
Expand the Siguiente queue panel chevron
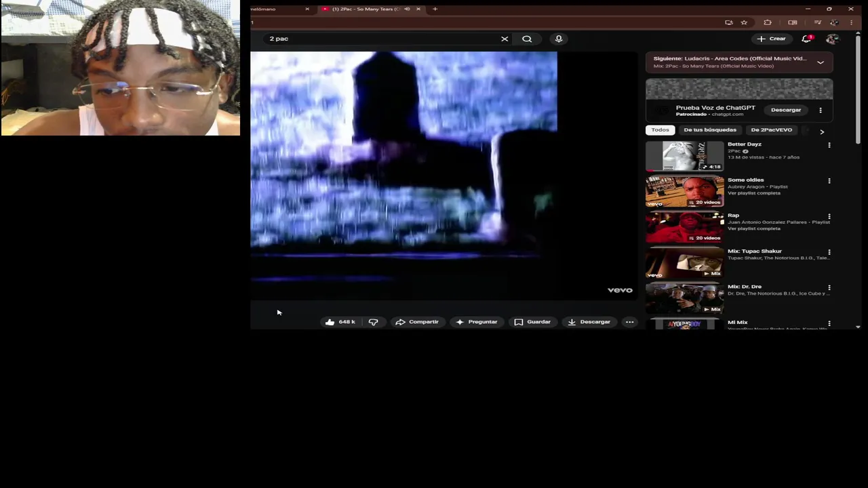coord(821,62)
